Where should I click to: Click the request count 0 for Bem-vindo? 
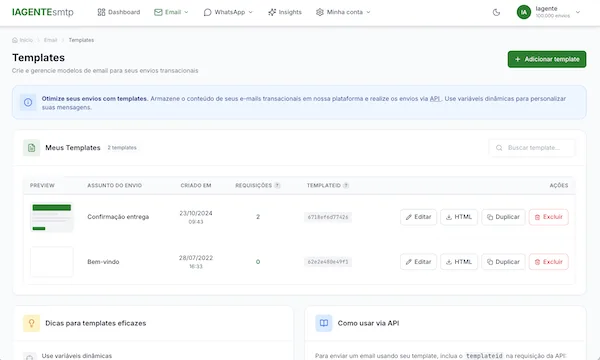258,262
